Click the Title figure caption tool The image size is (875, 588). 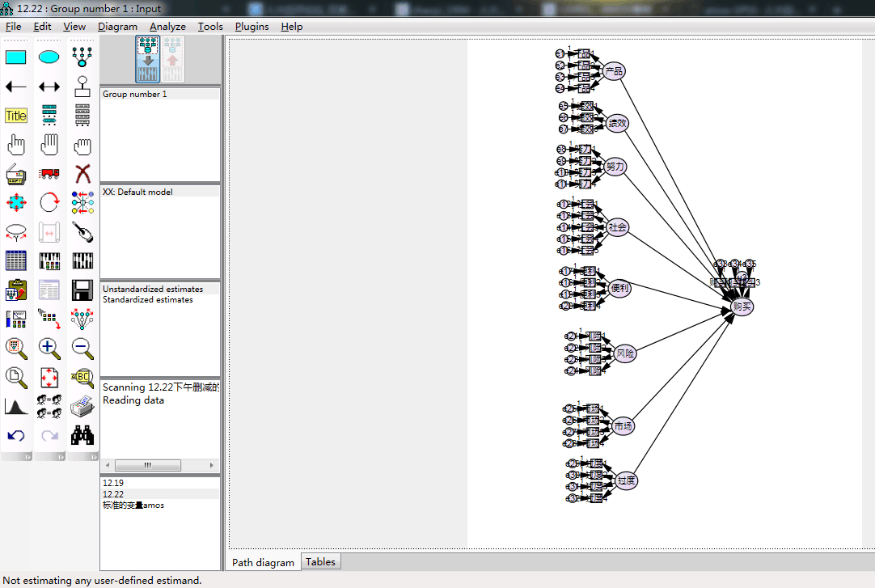point(15,116)
